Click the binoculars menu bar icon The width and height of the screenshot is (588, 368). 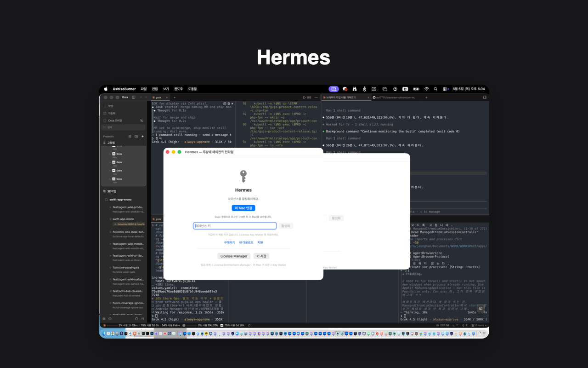click(354, 89)
